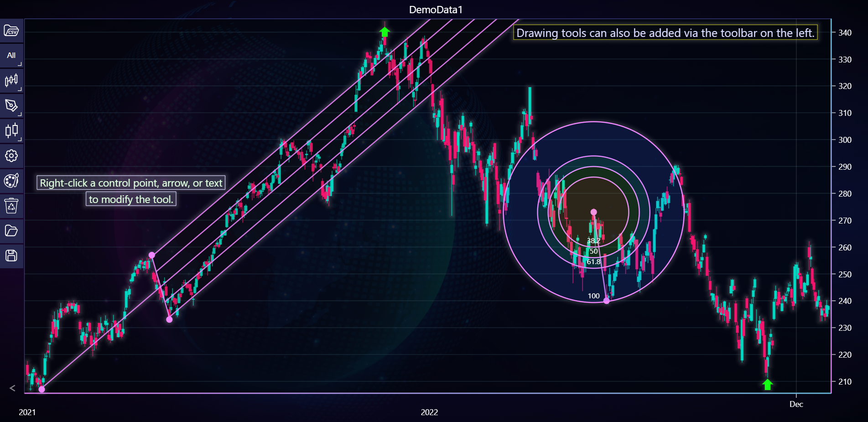Click the recycle bin delete button
This screenshot has height=422, width=868.
(x=11, y=206)
